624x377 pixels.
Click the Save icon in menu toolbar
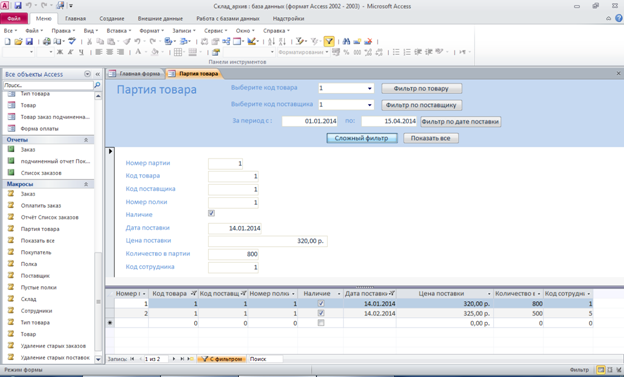pyautogui.click(x=29, y=41)
